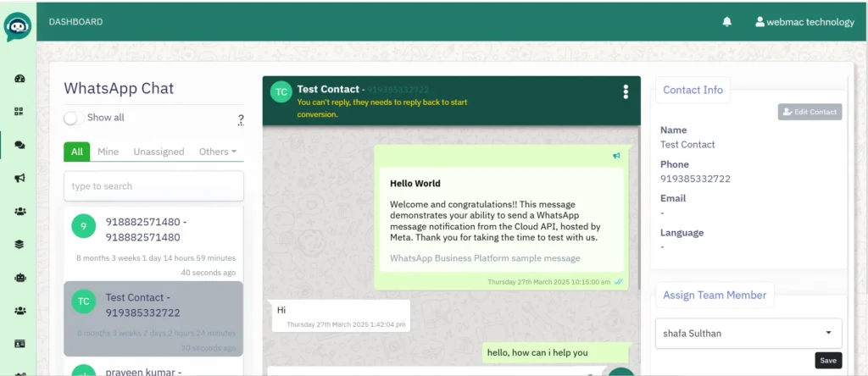Click the Hi message bubble
868x376 pixels.
[341, 316]
